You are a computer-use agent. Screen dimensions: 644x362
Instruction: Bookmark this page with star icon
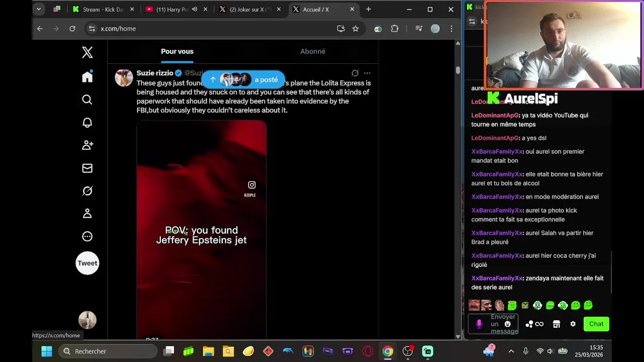coord(355,29)
